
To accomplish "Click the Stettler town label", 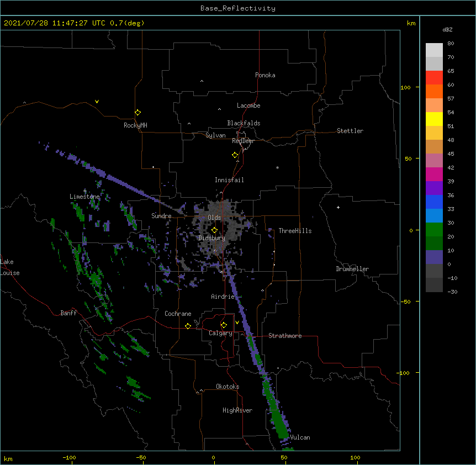I will tap(350, 131).
